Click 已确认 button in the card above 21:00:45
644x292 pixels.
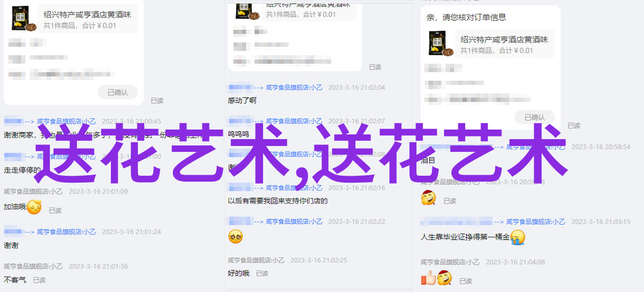[118, 92]
